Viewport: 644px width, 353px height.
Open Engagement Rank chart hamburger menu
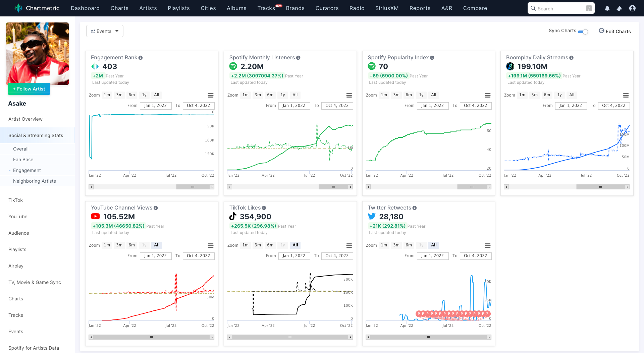point(211,96)
